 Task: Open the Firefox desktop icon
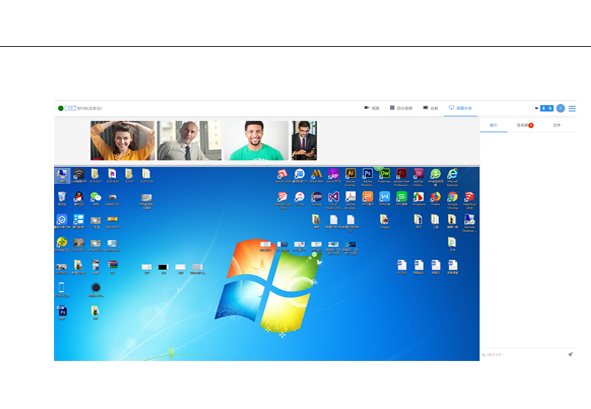(x=435, y=199)
